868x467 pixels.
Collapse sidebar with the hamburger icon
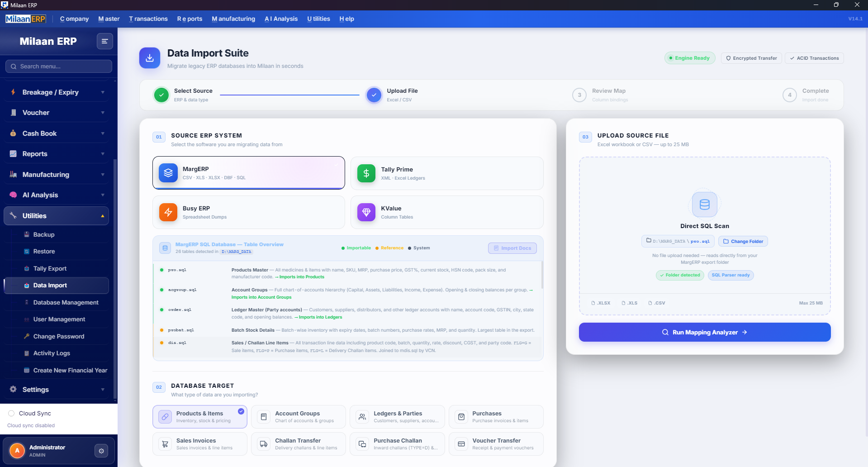click(x=104, y=41)
